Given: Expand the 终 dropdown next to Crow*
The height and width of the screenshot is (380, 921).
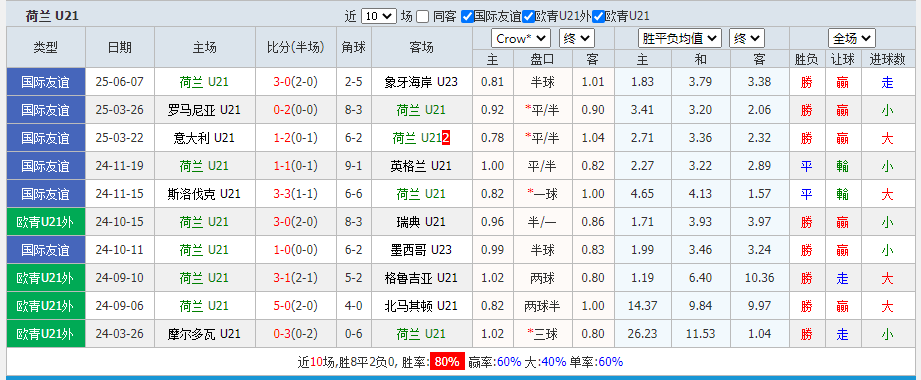Looking at the screenshot, I should coord(577,39).
